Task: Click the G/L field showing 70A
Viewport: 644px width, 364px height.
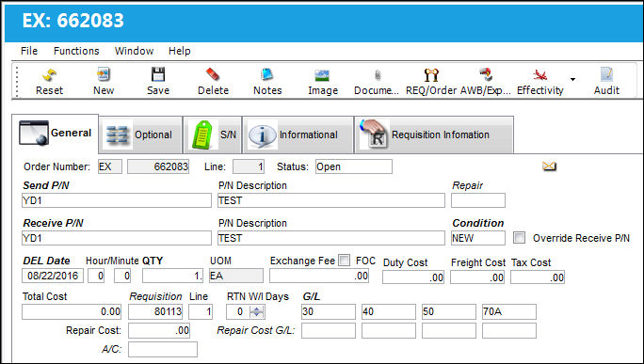Action: pyautogui.click(x=509, y=312)
